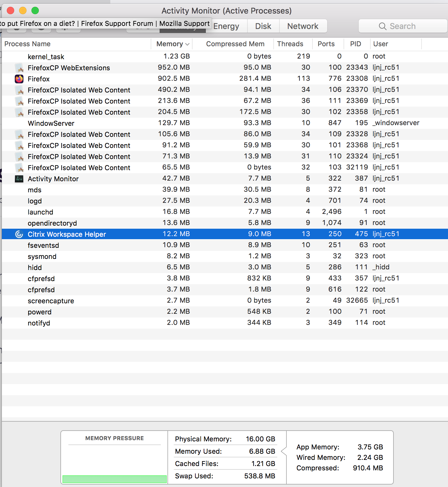Click icon of FirefoxCP process using 490.2 MB

tap(19, 90)
